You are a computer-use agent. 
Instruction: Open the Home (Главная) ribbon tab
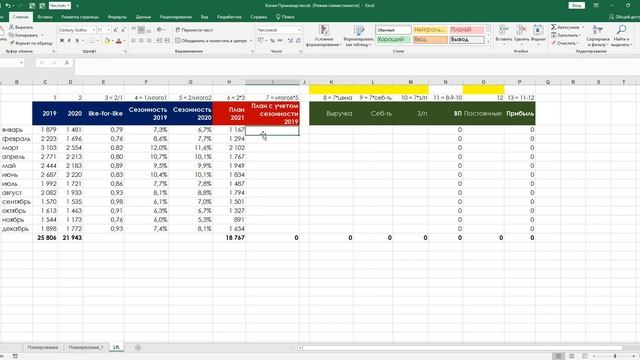(x=20, y=17)
